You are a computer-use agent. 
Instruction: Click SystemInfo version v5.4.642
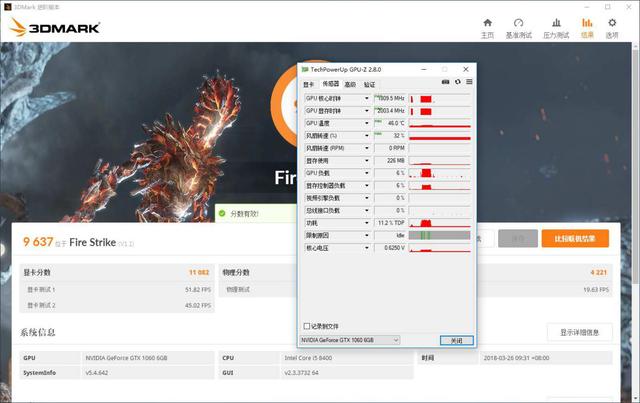(97, 373)
